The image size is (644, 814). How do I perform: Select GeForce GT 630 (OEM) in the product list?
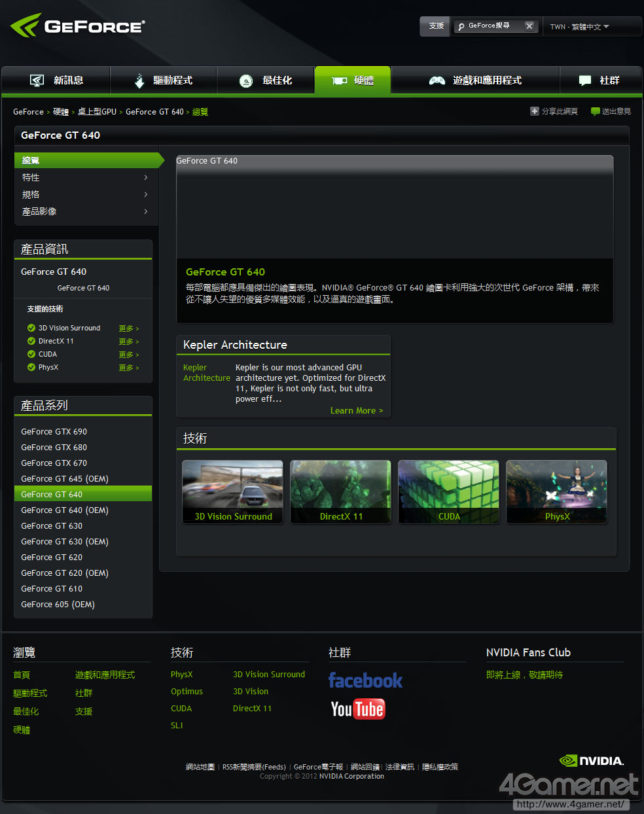65,542
